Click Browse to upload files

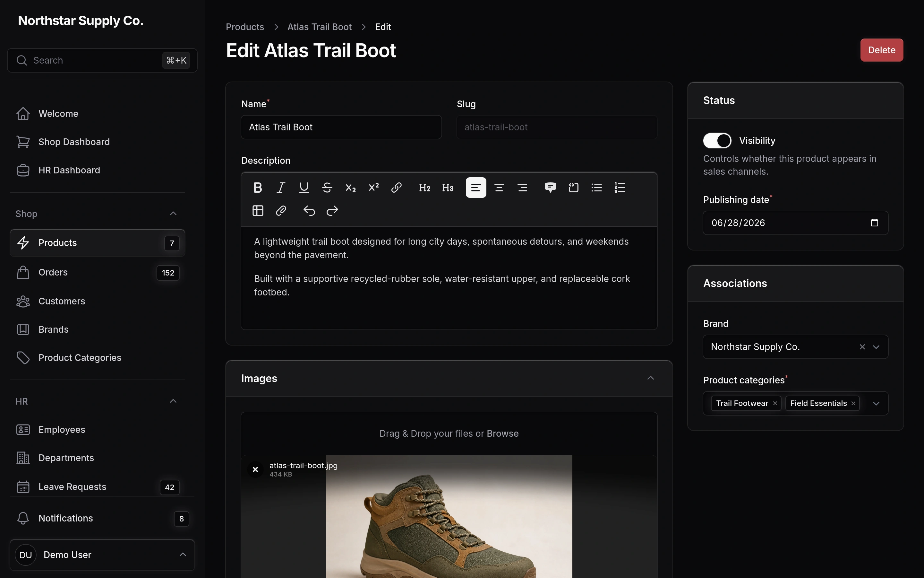click(502, 433)
